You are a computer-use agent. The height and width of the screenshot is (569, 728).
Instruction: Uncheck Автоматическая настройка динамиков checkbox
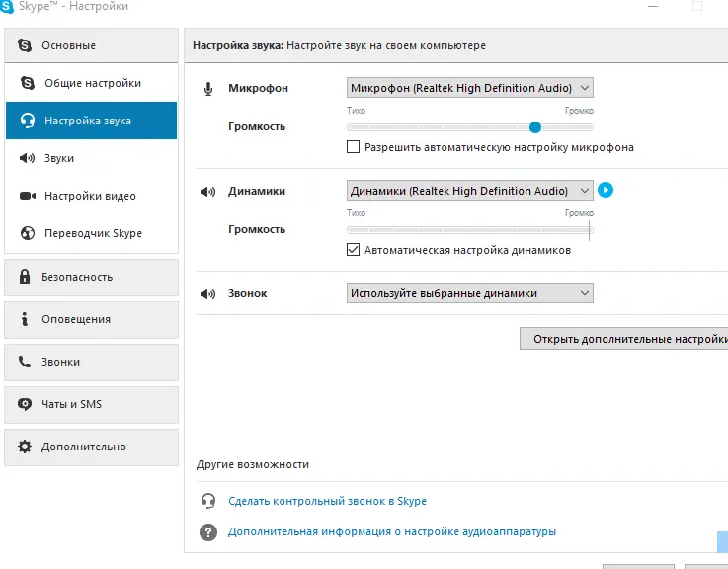tap(353, 250)
